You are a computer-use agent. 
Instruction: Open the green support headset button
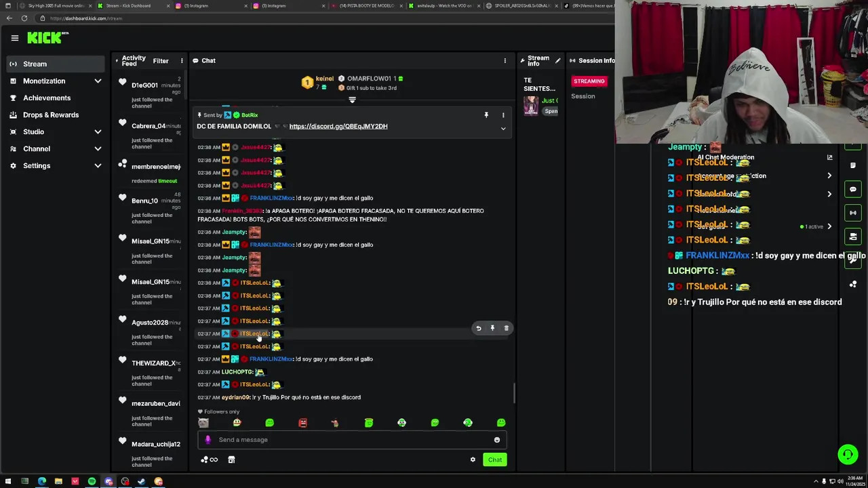(x=848, y=454)
